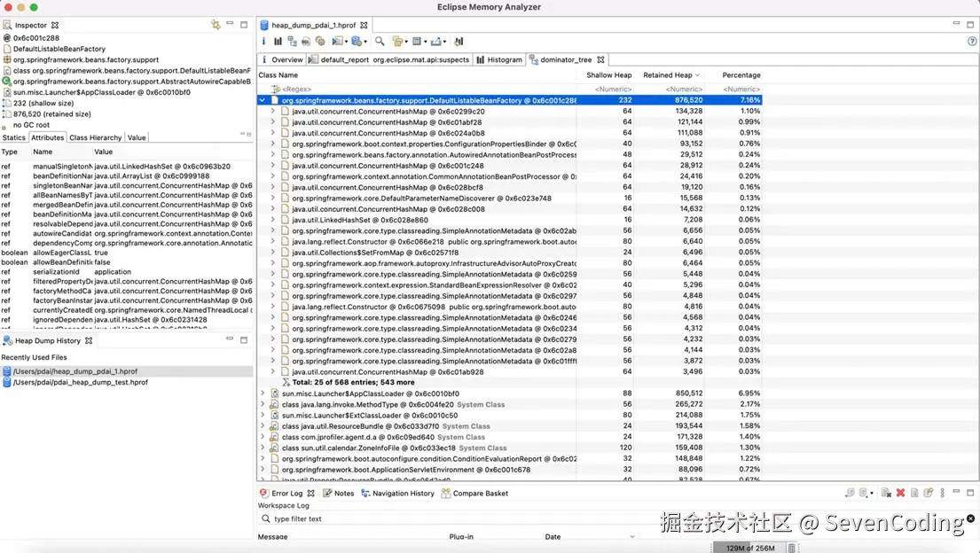This screenshot has width=980, height=553.
Task: Expand ConcurrentHashMap @ 0x6c0299c20 node
Action: [x=273, y=111]
